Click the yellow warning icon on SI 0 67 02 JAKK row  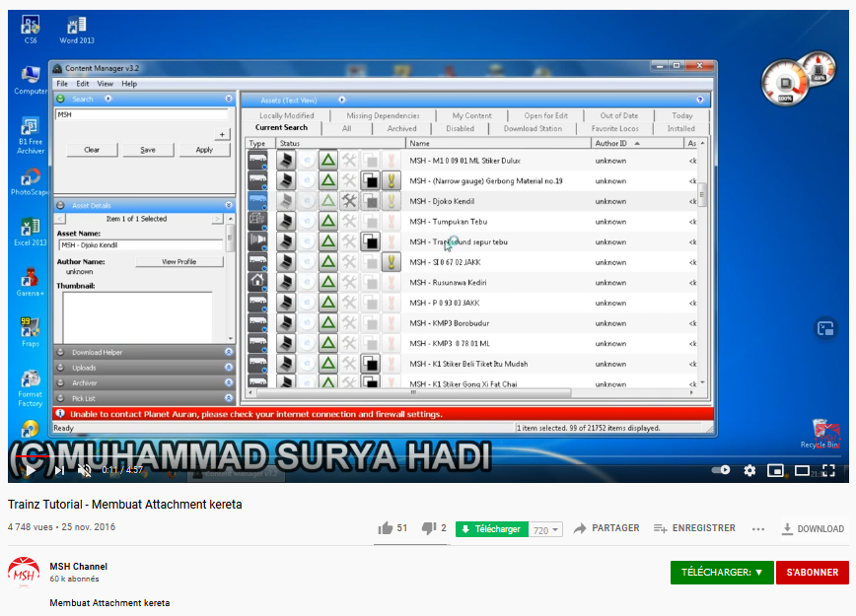pos(391,262)
